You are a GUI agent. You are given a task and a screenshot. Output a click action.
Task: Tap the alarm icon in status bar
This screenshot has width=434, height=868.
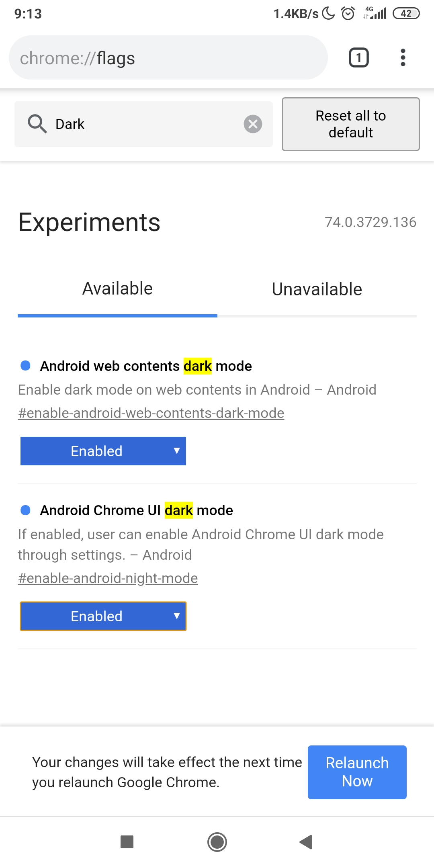(348, 14)
